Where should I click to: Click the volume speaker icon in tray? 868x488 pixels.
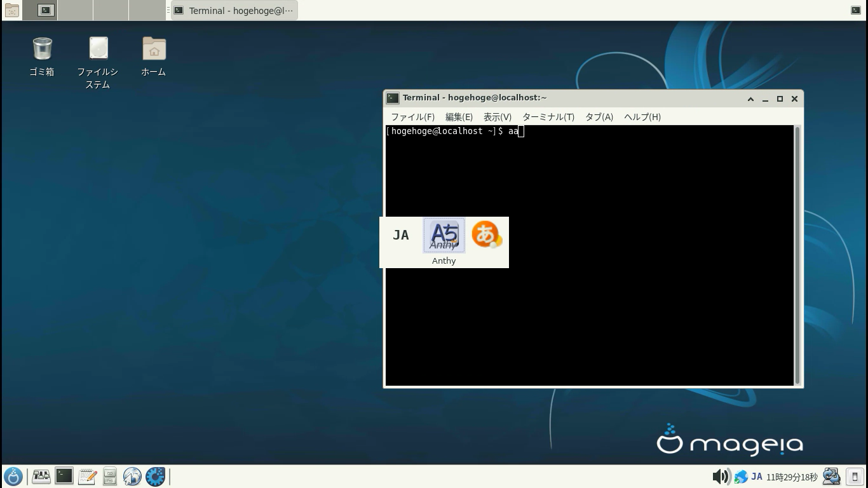(721, 477)
